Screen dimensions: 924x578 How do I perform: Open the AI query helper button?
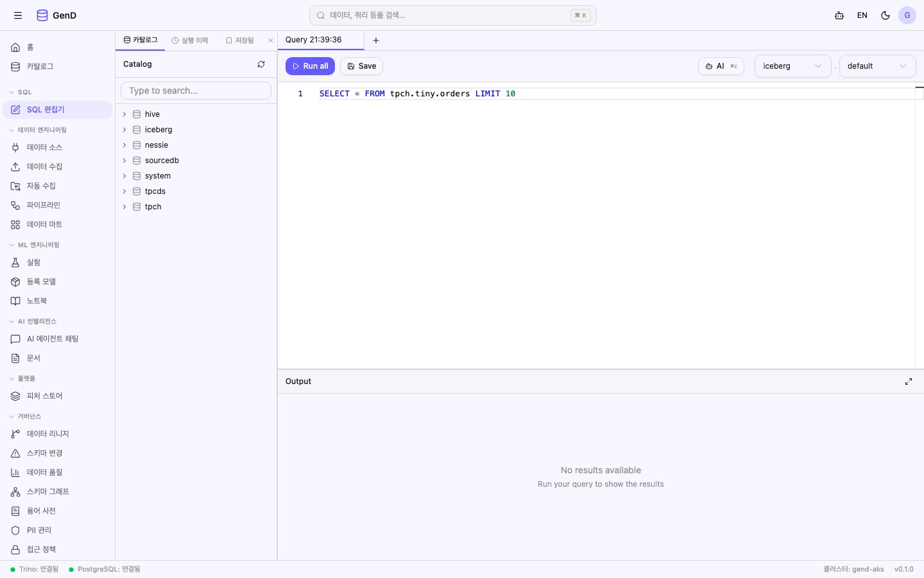point(721,66)
